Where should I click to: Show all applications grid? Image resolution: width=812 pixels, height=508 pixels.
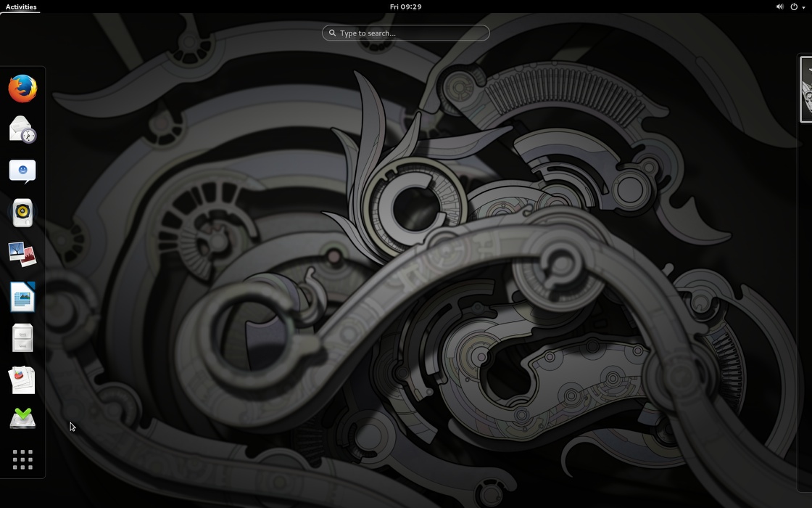pos(22,460)
